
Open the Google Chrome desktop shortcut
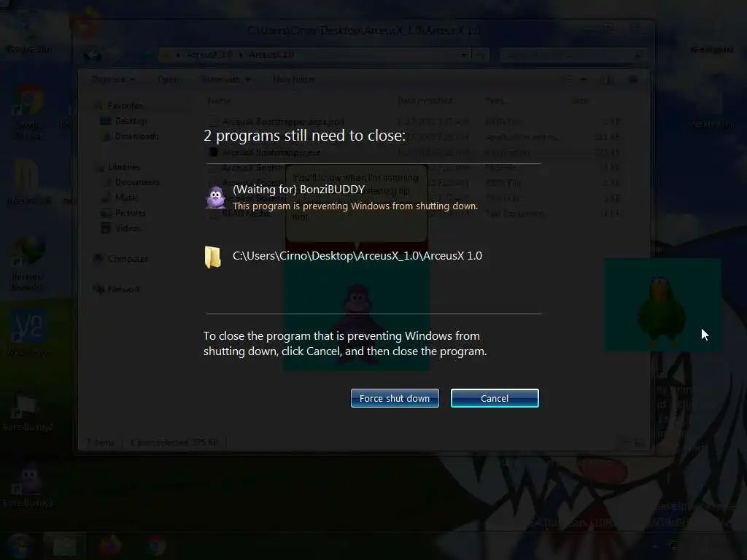(28, 113)
